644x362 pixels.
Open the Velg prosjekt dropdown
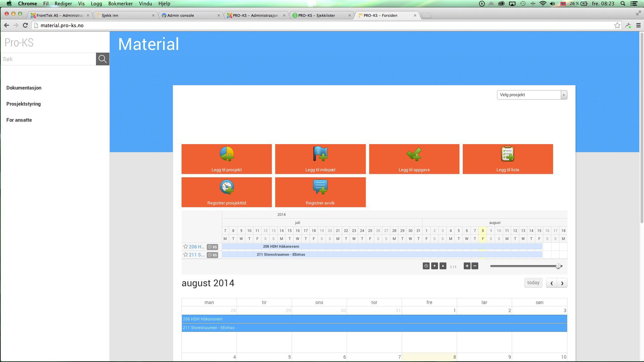point(532,95)
